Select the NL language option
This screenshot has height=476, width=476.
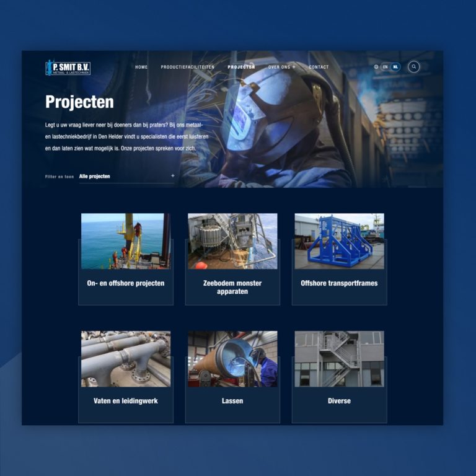click(395, 67)
